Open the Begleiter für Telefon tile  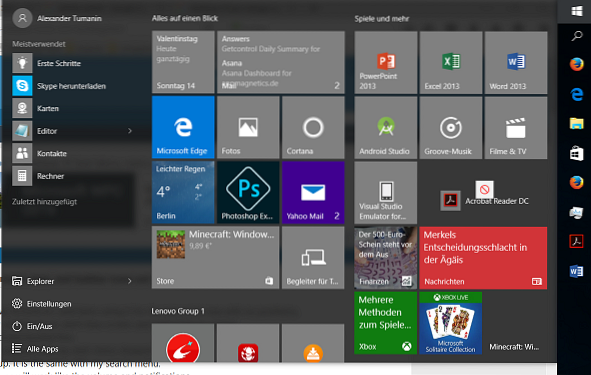pyautogui.click(x=313, y=258)
